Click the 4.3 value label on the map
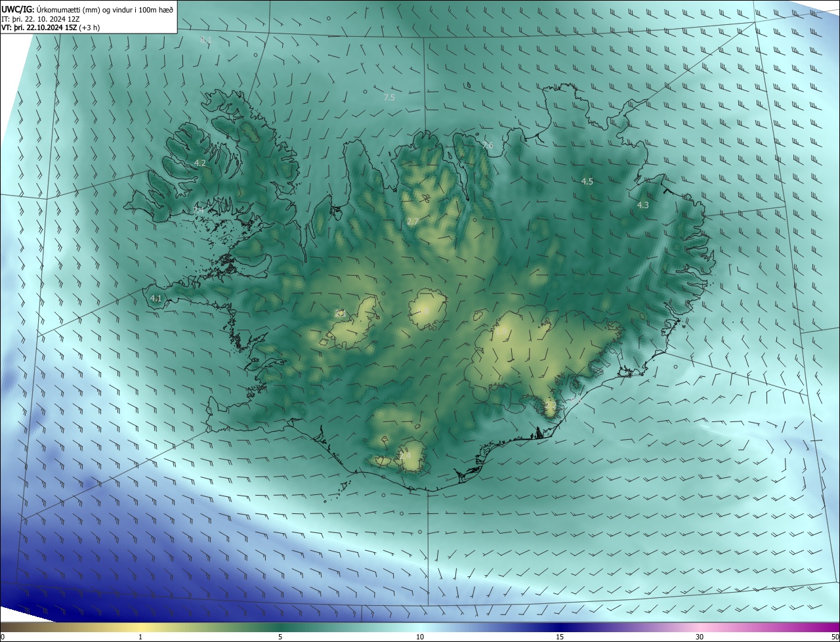840x642 pixels. 643,205
